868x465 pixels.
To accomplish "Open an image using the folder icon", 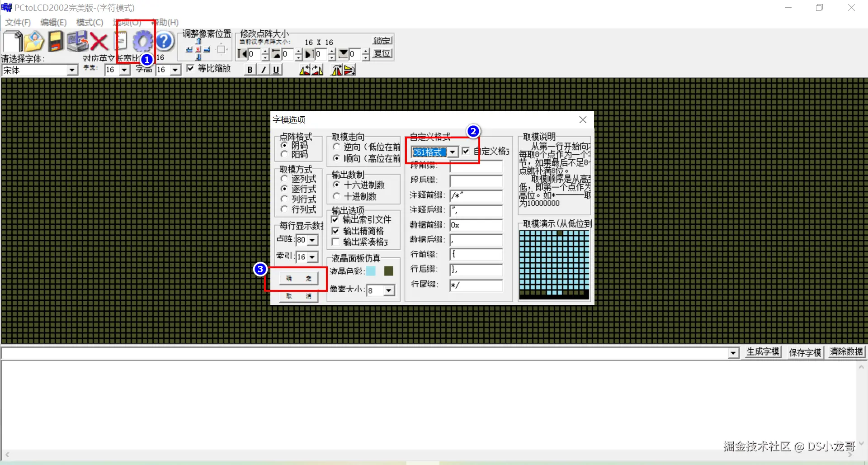I will point(34,41).
